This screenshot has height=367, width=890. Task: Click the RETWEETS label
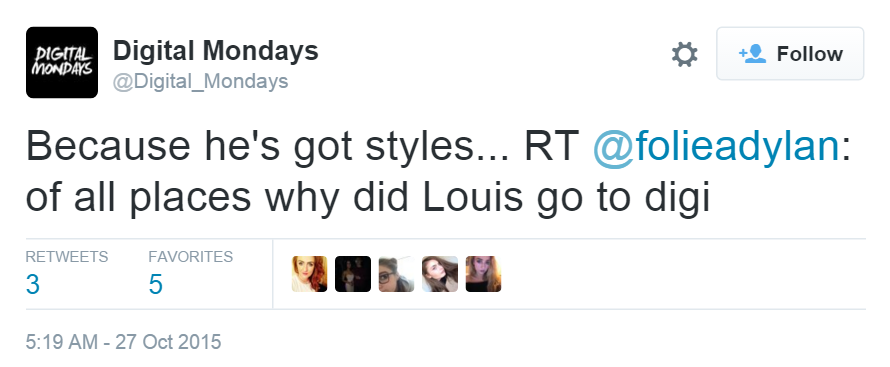coord(67,257)
